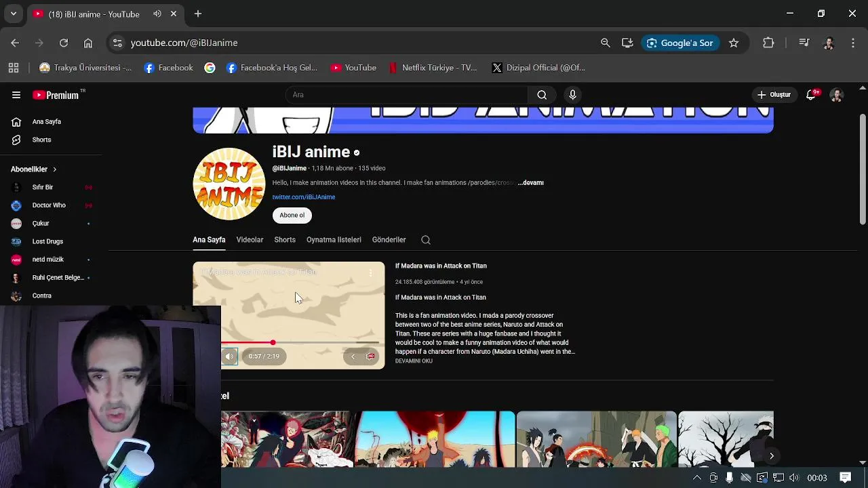Open the Windows volume tray icon

(x=794, y=478)
